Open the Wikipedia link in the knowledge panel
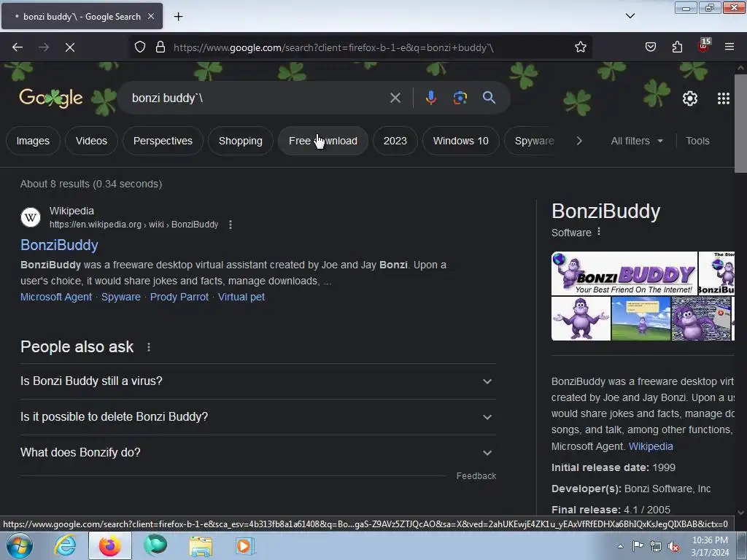The height and width of the screenshot is (560, 747). [651, 446]
